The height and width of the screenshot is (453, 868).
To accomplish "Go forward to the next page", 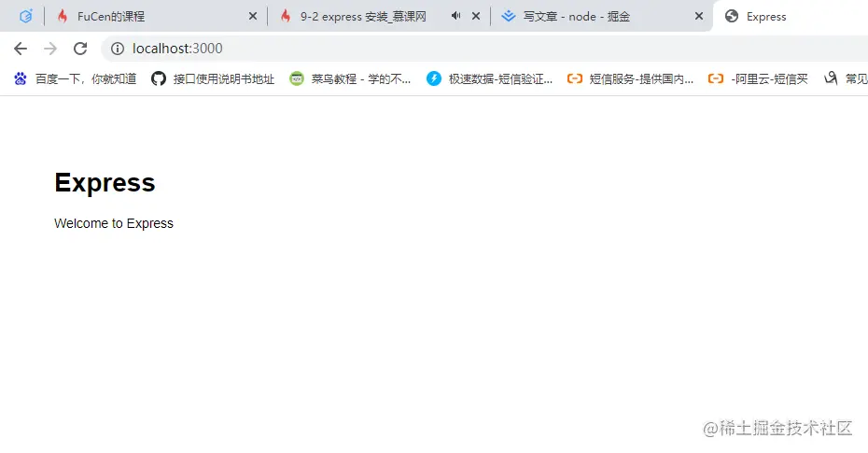I will pos(50,49).
